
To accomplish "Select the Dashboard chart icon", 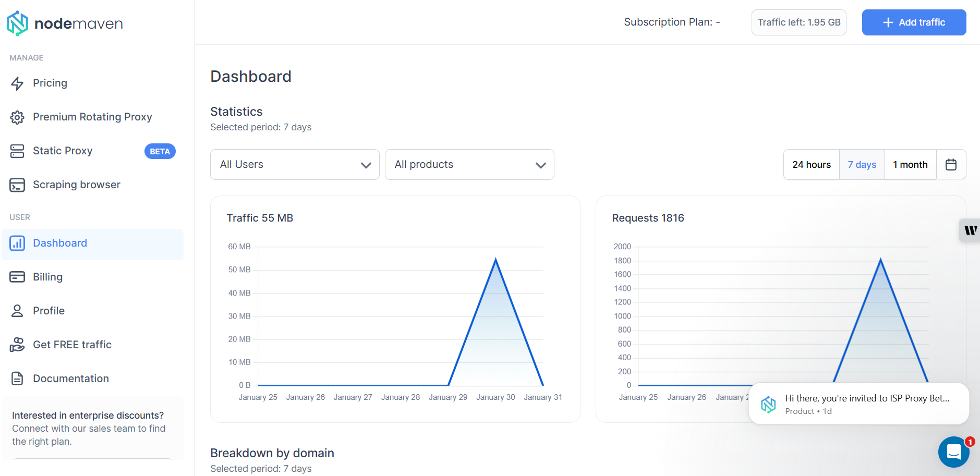I will click(x=17, y=243).
